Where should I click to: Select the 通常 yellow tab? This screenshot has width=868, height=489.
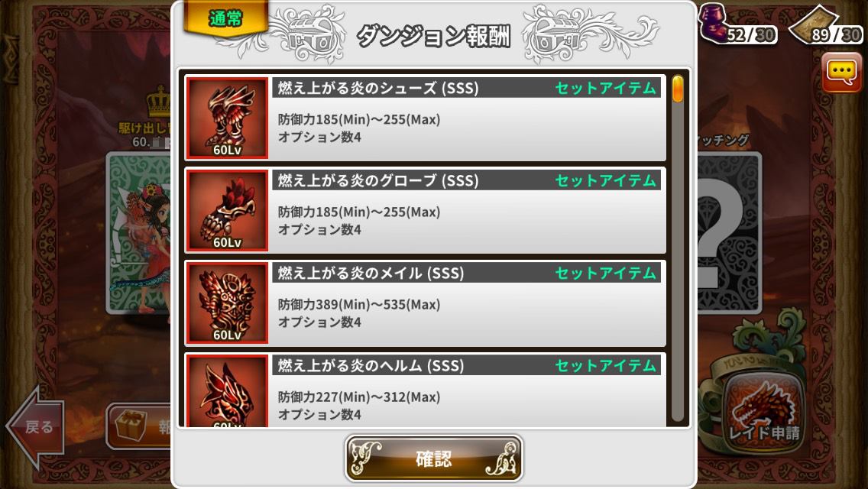tap(226, 18)
